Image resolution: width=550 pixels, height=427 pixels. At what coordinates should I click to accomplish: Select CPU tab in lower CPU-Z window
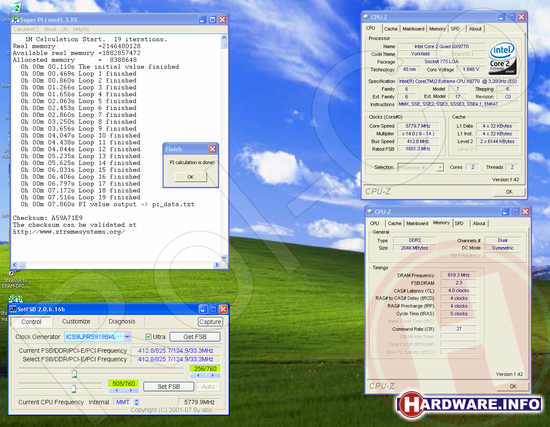tap(374, 223)
